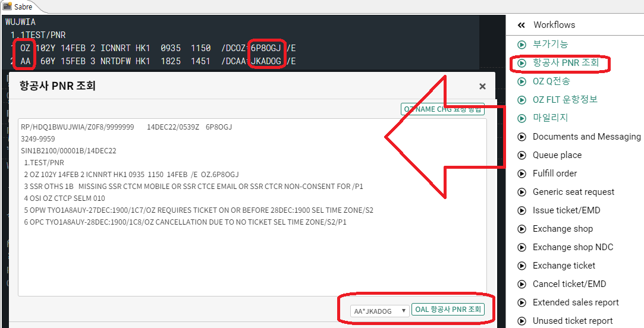Click the play icon beside Documents and Messaging
Viewport: 644px width, 328px height.
tap(522, 137)
